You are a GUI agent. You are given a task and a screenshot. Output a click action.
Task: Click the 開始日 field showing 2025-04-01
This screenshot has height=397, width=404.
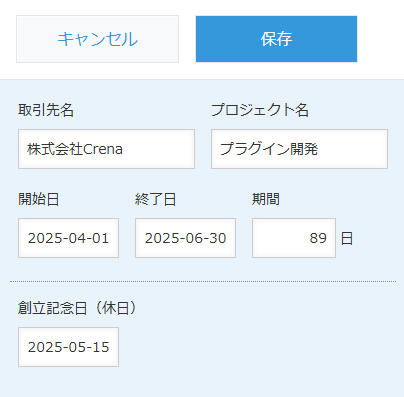click(68, 238)
